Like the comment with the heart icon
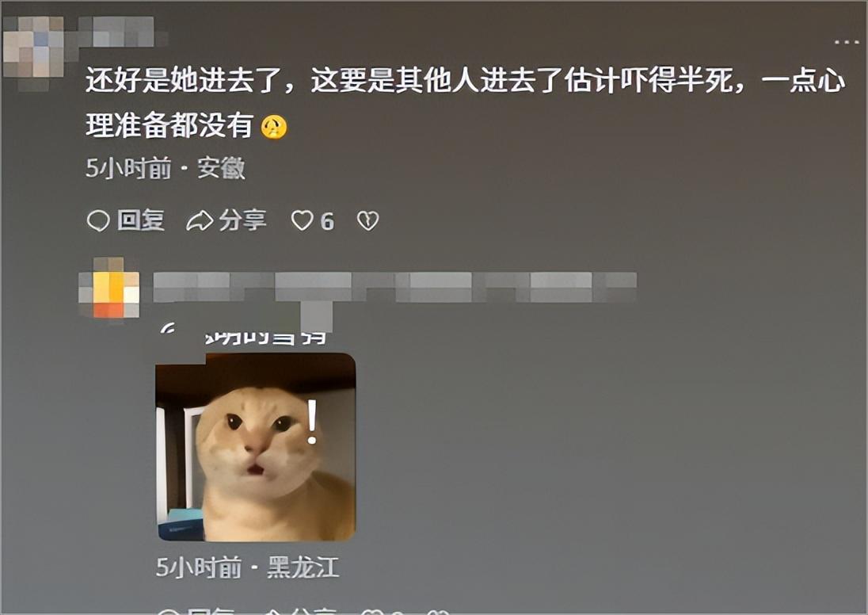The height and width of the screenshot is (615, 868). pos(303,220)
